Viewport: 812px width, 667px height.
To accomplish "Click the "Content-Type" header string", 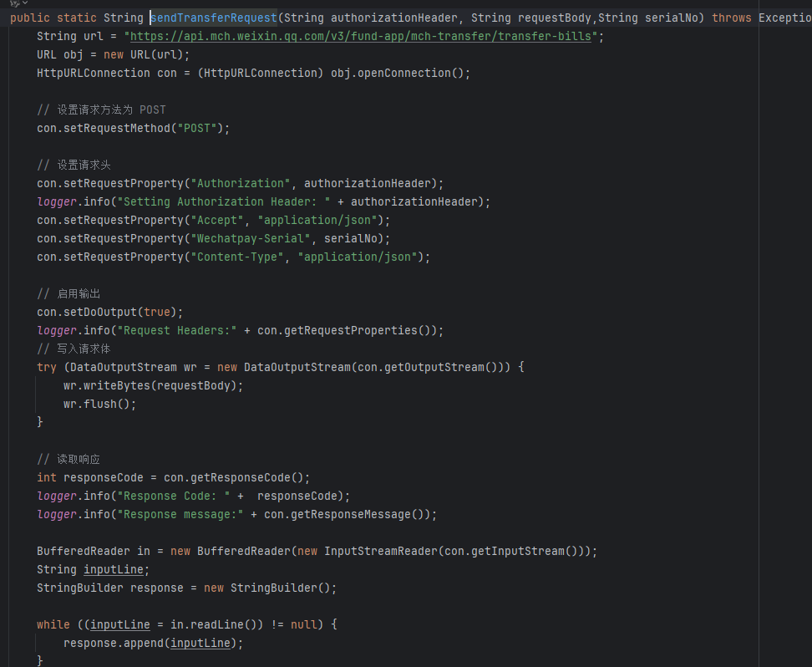I will 237,257.
